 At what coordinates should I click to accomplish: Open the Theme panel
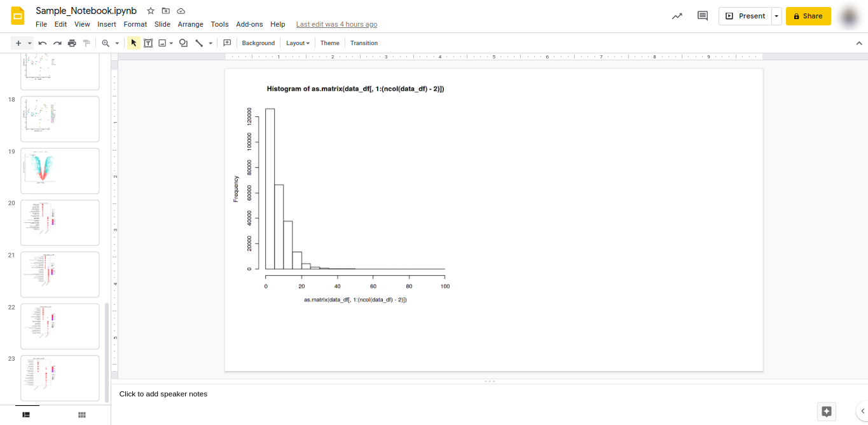tap(329, 43)
